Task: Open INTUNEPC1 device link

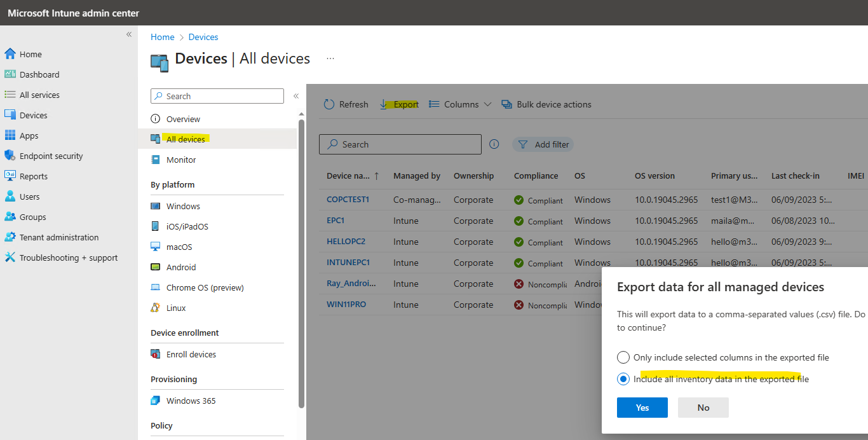Action: 348,263
